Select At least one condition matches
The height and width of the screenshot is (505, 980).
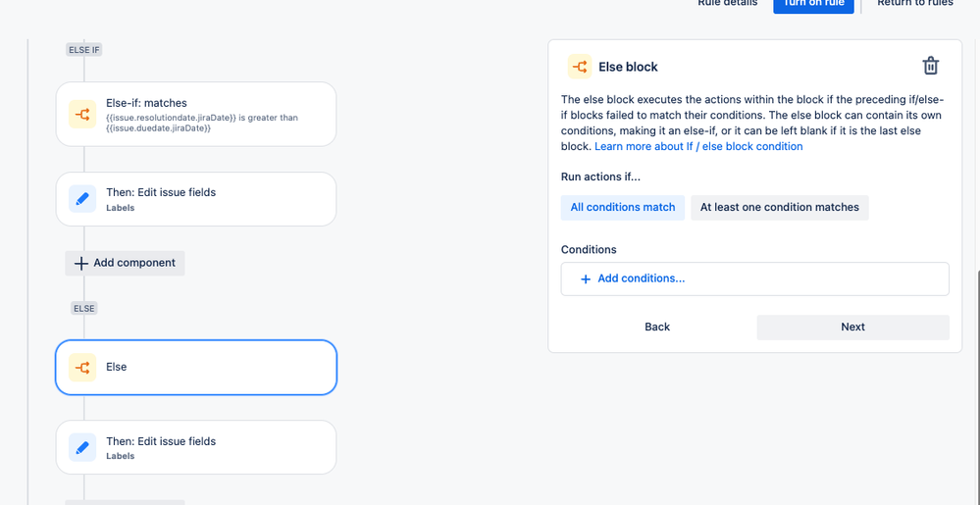779,208
